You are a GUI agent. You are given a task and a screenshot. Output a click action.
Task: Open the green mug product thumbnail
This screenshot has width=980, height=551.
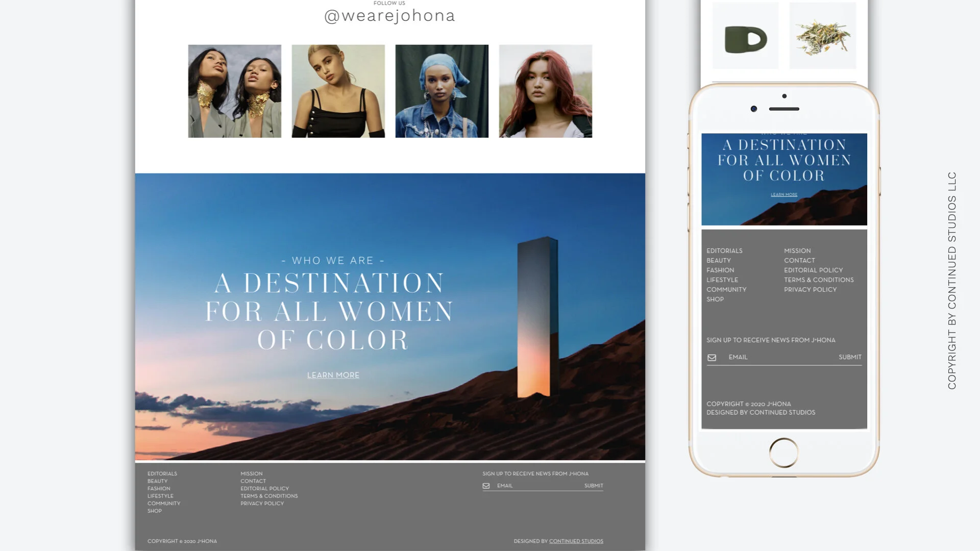coord(745,37)
